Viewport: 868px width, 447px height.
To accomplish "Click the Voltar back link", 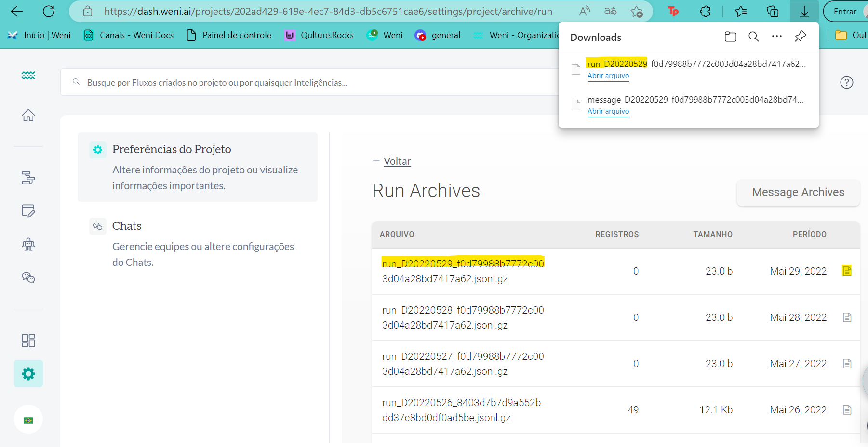I will (397, 161).
